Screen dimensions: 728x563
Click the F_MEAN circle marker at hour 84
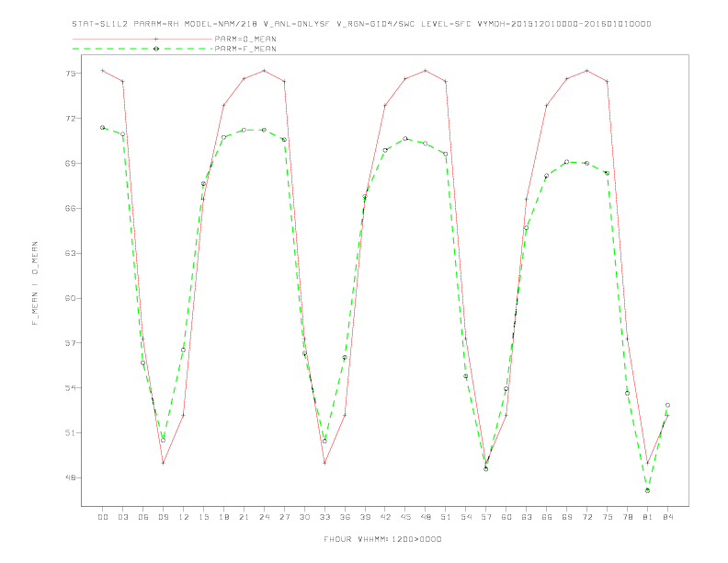(x=667, y=405)
